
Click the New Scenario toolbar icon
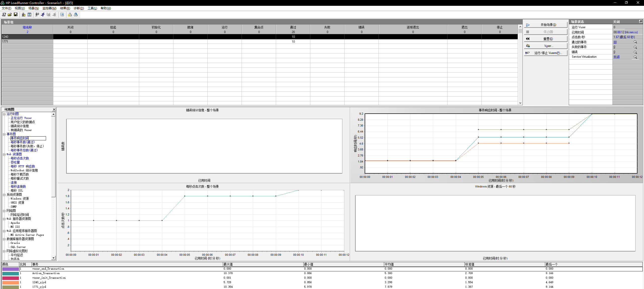tap(4, 15)
